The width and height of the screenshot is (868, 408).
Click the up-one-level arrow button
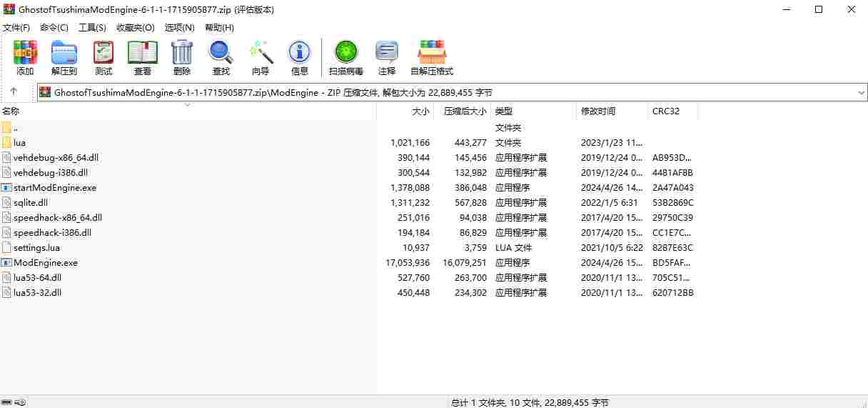pos(13,92)
